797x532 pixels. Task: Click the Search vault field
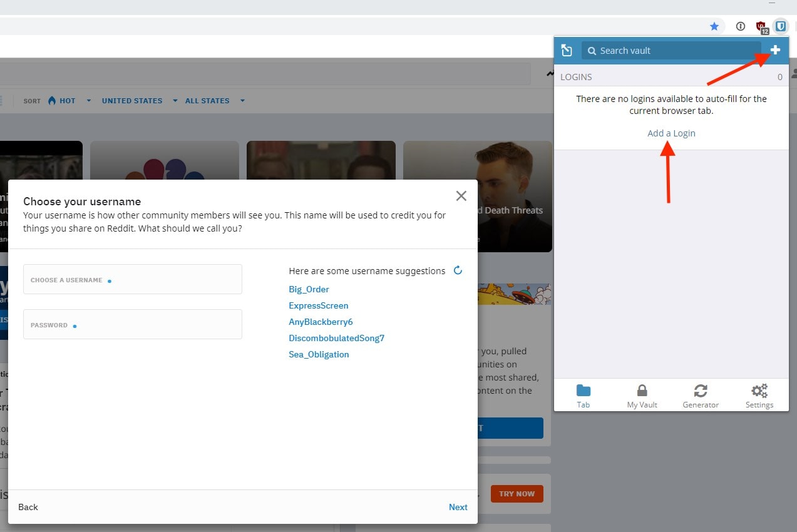[671, 51]
